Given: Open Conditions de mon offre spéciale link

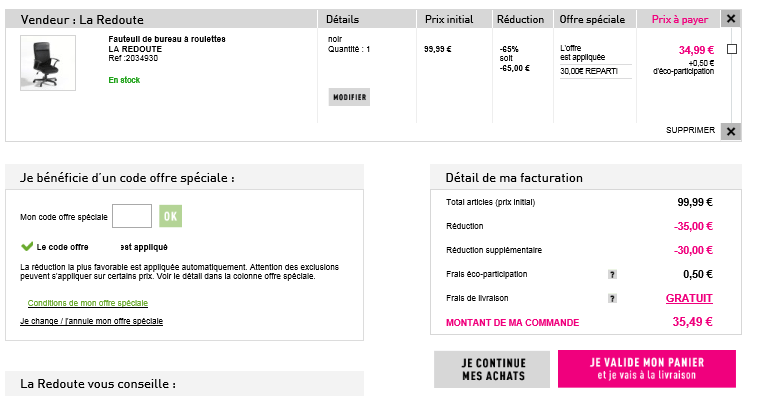Looking at the screenshot, I should tap(88, 303).
